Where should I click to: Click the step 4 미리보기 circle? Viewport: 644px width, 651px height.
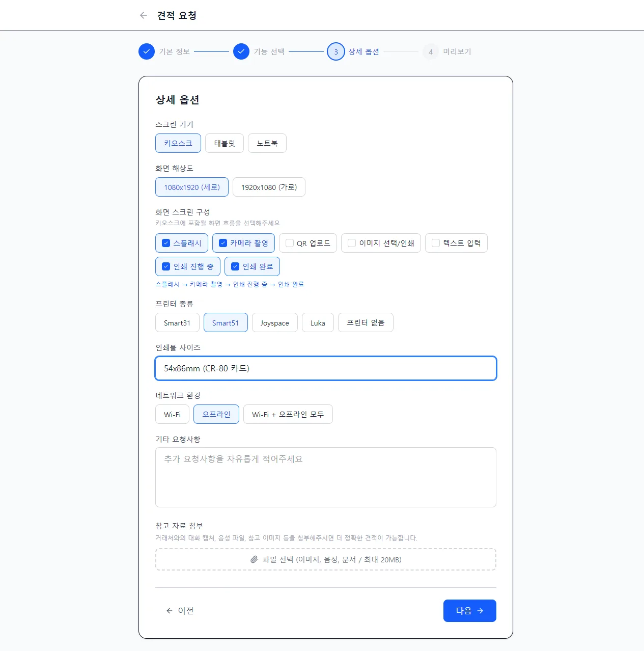pos(431,51)
